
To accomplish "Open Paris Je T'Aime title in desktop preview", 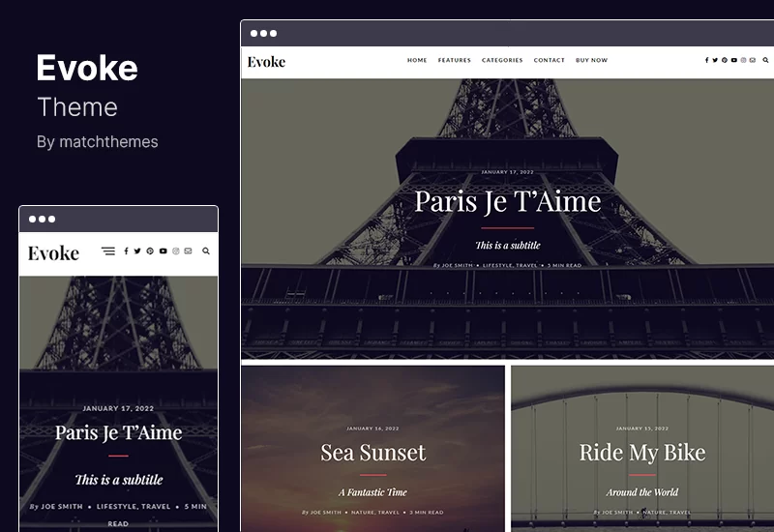I will pos(507,202).
